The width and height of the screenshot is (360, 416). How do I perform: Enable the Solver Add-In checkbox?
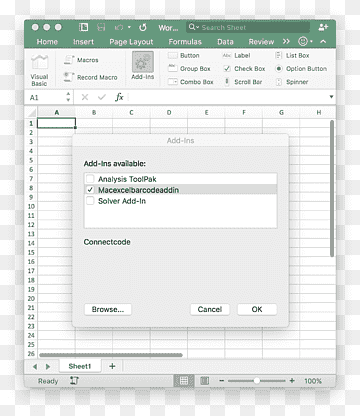point(90,201)
